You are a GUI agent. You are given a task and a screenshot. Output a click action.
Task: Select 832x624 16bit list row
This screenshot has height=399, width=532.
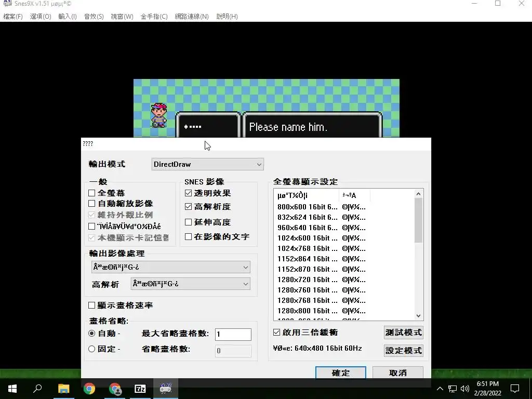point(322,218)
